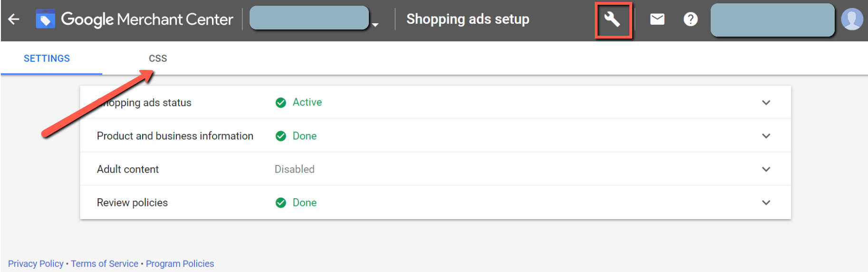Click the back arrow icon
This screenshot has width=868, height=272.
[14, 19]
